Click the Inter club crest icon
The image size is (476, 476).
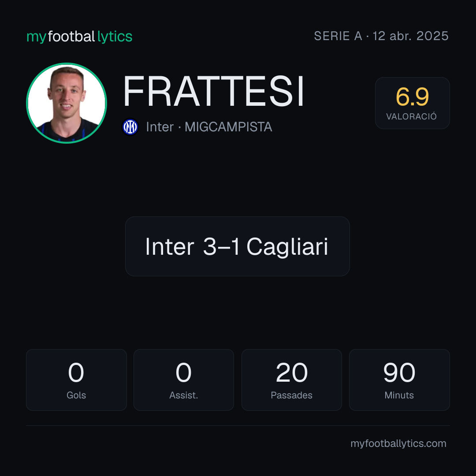130,127
